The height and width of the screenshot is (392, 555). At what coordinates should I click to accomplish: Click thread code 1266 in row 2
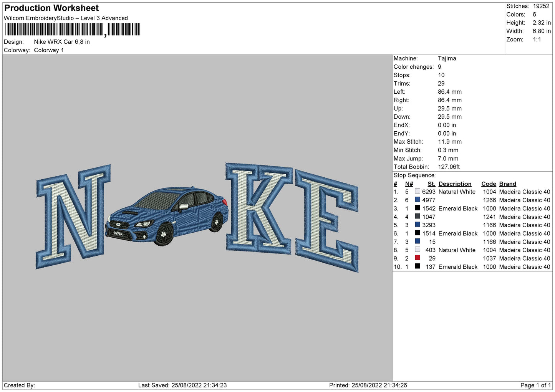click(x=489, y=200)
